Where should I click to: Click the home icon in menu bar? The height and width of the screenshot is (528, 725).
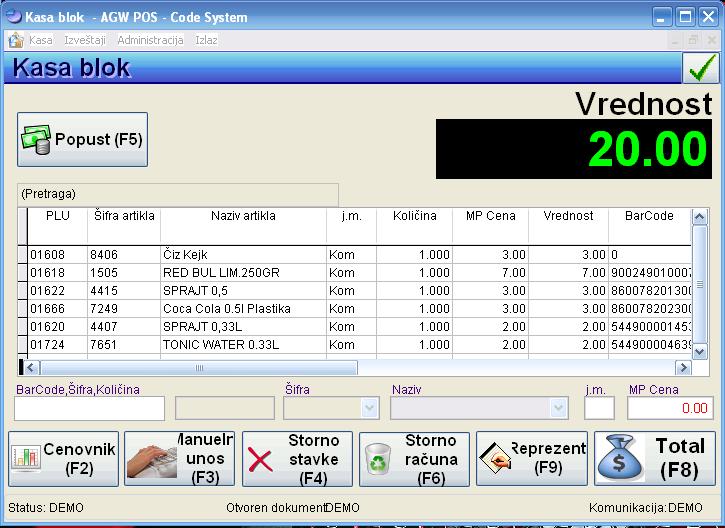tap(16, 40)
